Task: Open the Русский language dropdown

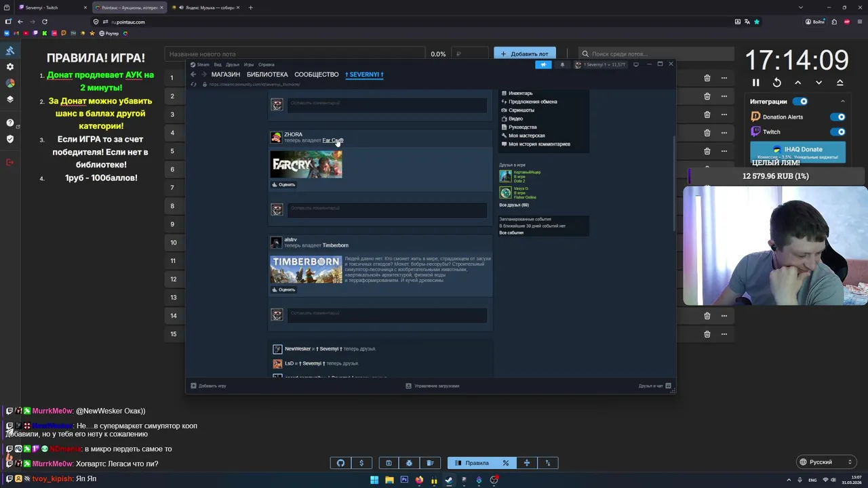Action: pyautogui.click(x=826, y=462)
